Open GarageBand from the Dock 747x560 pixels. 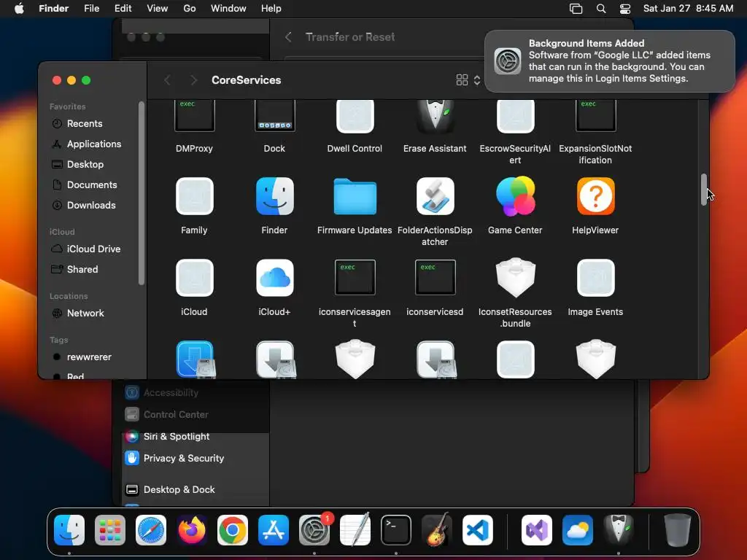pos(437,529)
